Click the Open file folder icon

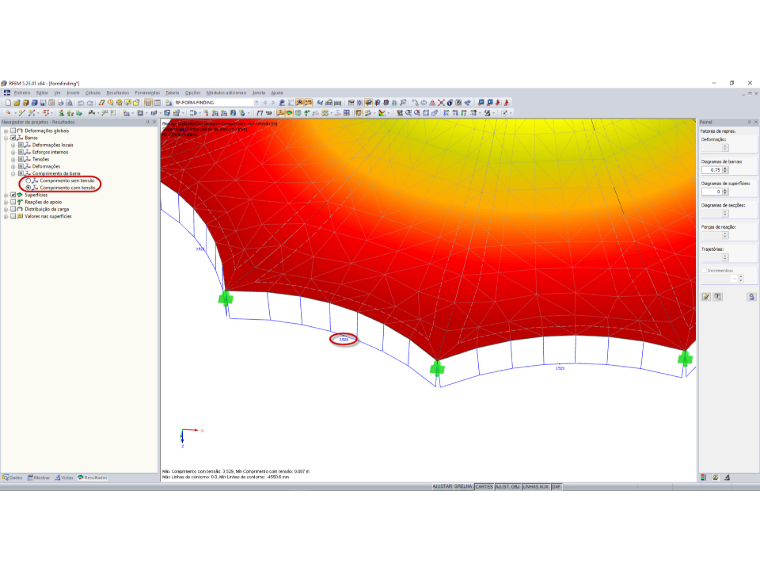[17, 103]
